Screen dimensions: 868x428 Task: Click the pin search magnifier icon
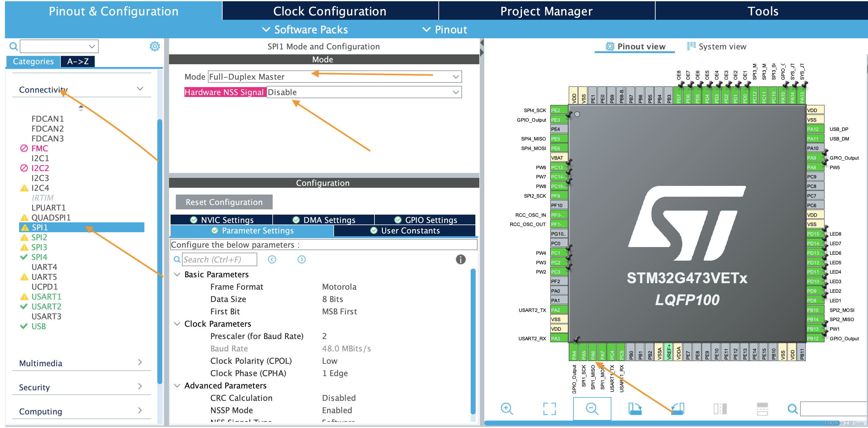(x=792, y=409)
